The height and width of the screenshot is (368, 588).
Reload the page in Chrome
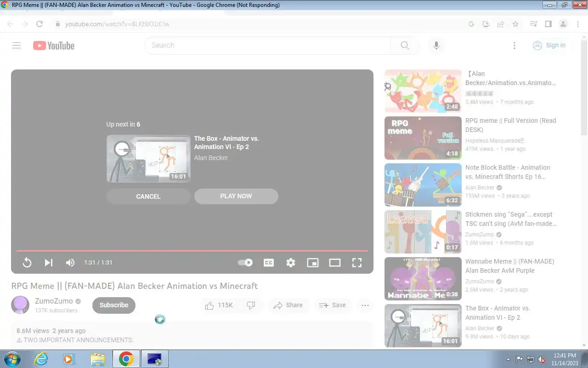click(x=40, y=24)
